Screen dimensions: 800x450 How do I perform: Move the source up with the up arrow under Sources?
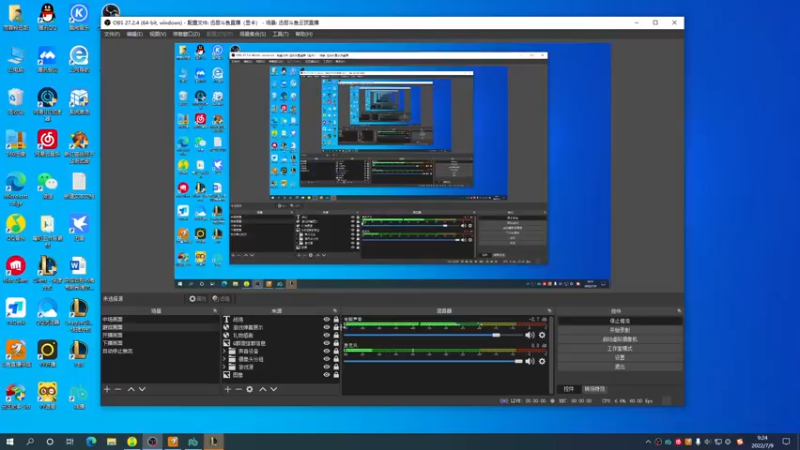click(x=263, y=389)
